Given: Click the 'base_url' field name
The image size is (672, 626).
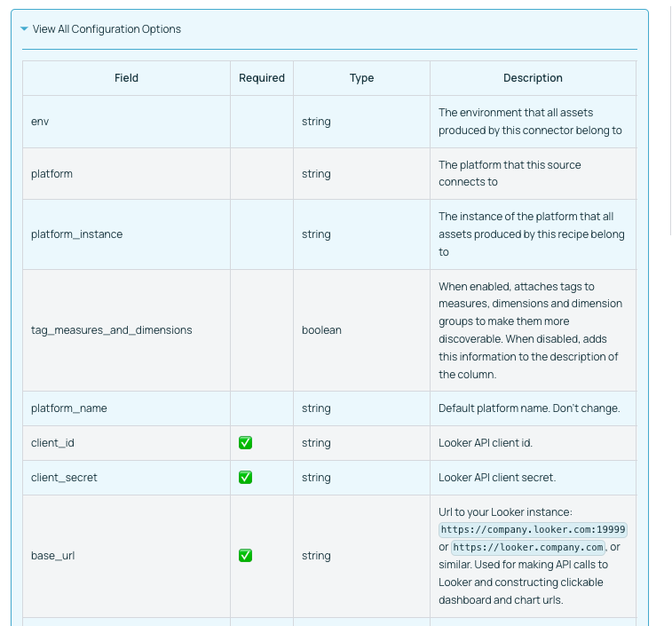Looking at the screenshot, I should coord(51,556).
